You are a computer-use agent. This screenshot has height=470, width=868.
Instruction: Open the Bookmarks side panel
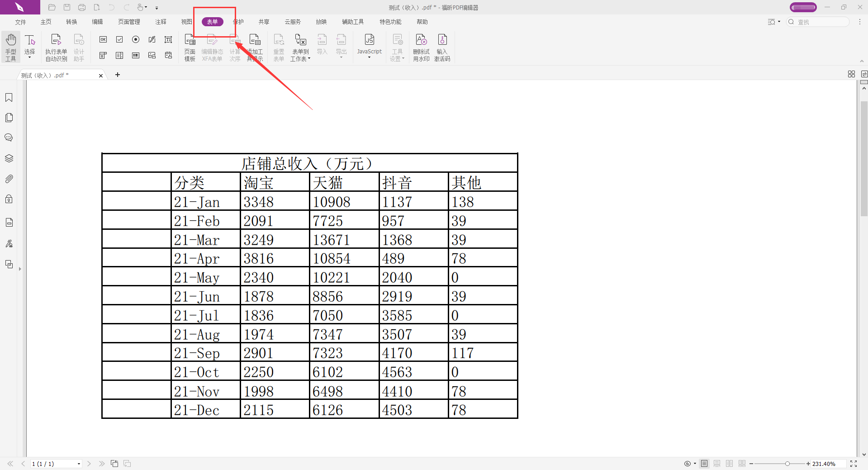coord(9,98)
